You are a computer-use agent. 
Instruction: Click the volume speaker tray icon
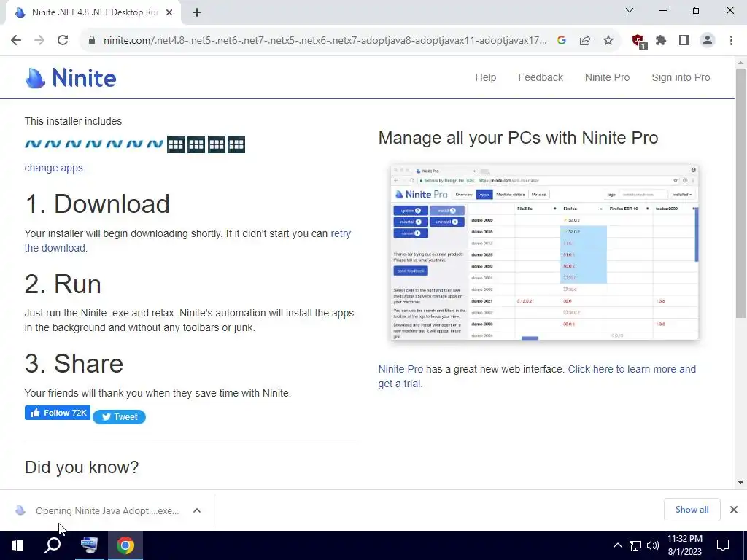click(653, 545)
